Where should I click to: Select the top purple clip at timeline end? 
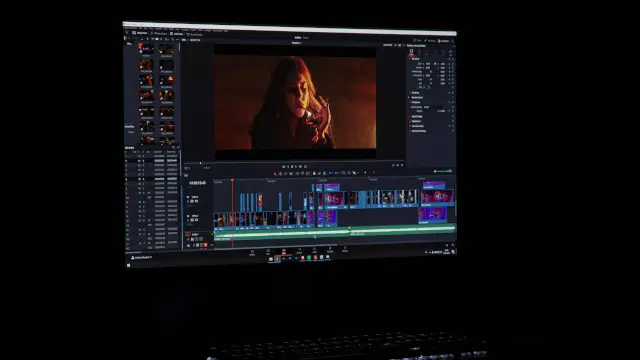pos(433,186)
